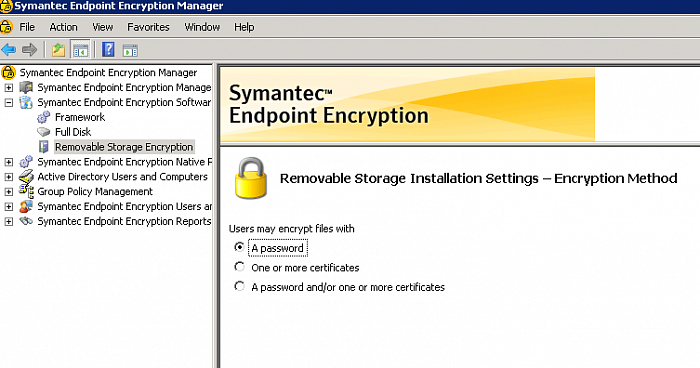Screen dimensions: 700x368
Task: Collapse the Symantec Endpoint Encryption Softwar node
Action: coord(8,102)
